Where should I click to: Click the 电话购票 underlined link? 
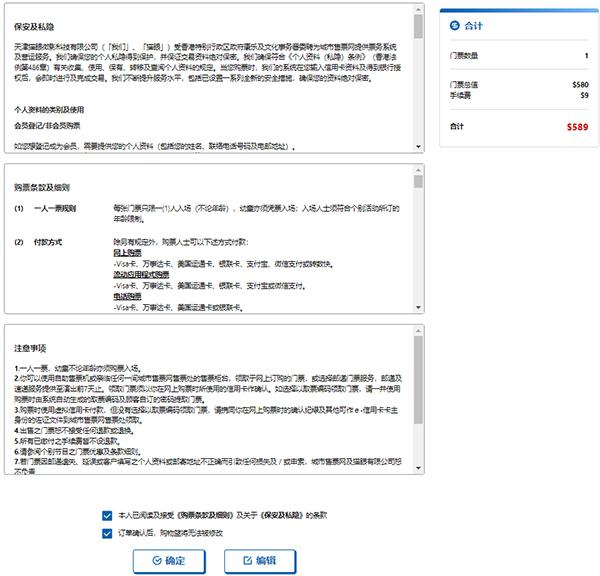pyautogui.click(x=132, y=297)
